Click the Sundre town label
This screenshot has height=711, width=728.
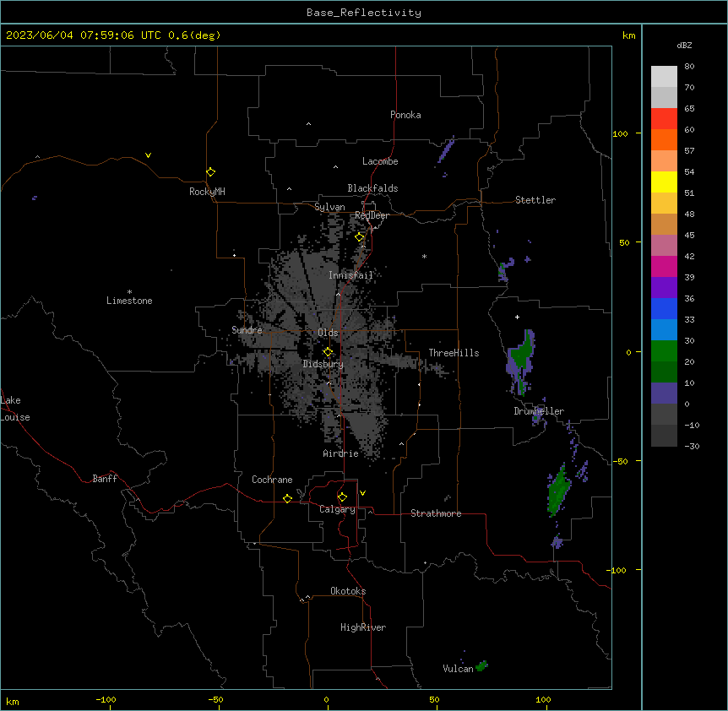tap(247, 330)
